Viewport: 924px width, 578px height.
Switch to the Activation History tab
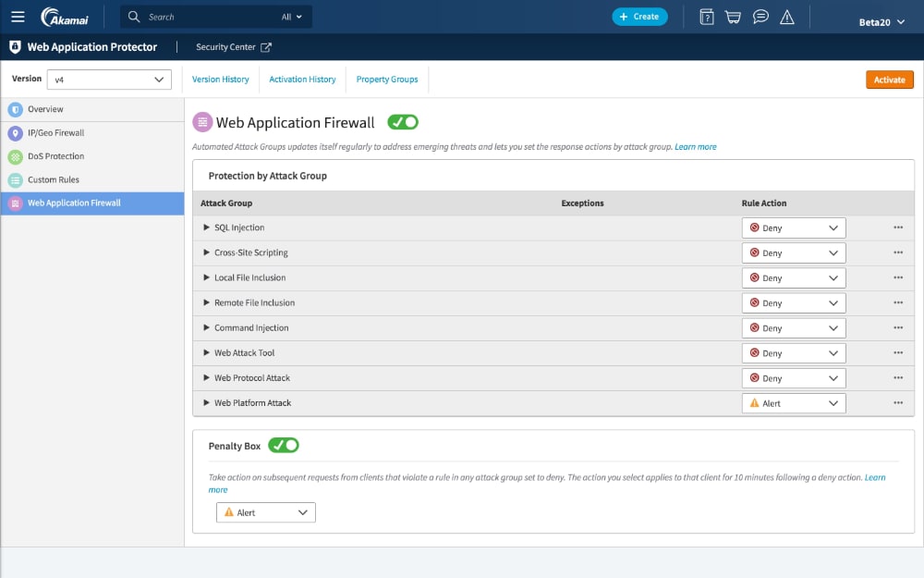tap(302, 79)
